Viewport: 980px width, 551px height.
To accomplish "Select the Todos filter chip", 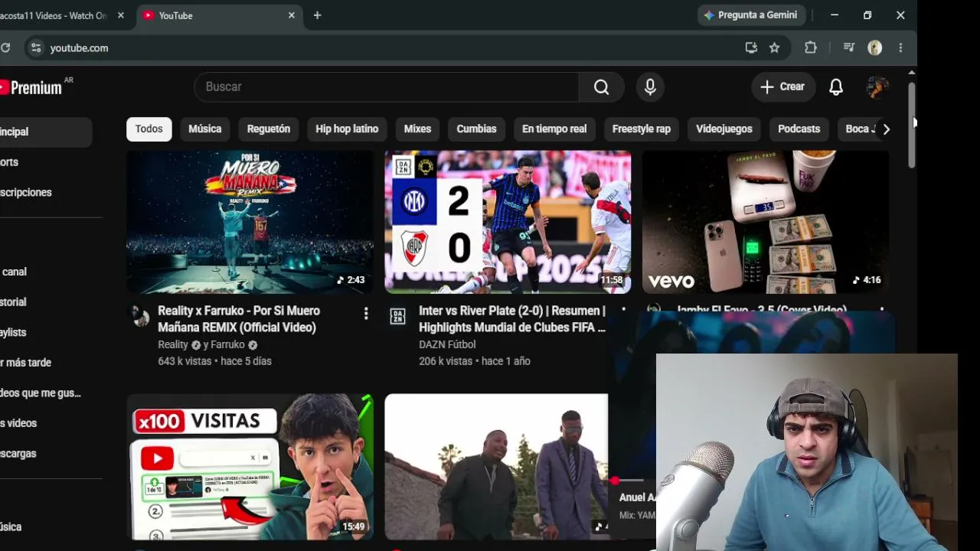I will [x=149, y=129].
